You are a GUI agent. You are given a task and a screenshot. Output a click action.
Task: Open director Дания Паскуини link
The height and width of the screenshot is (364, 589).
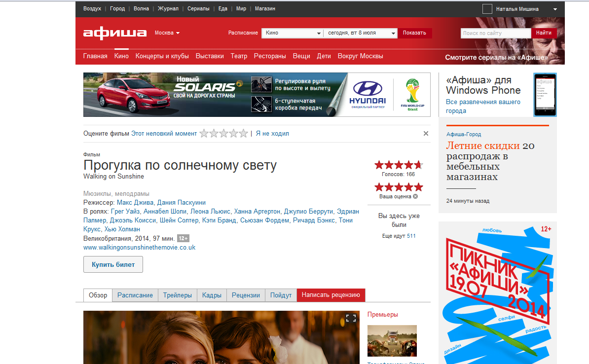[x=181, y=203]
